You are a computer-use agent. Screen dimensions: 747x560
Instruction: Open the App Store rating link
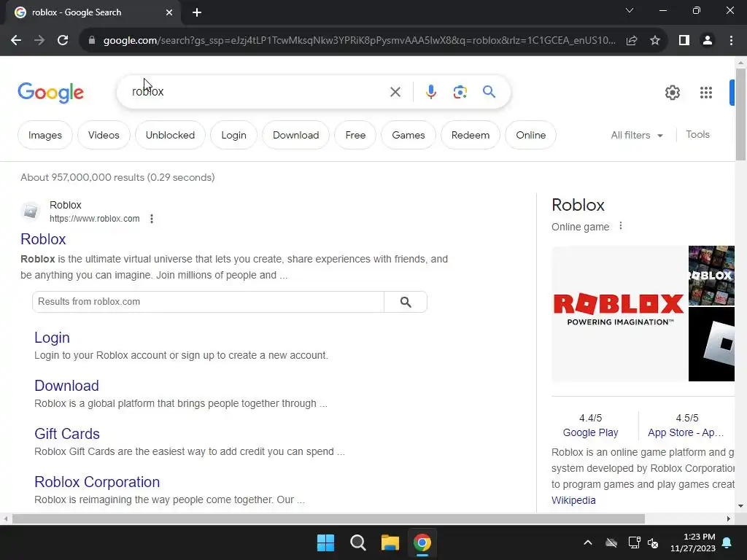click(x=686, y=432)
